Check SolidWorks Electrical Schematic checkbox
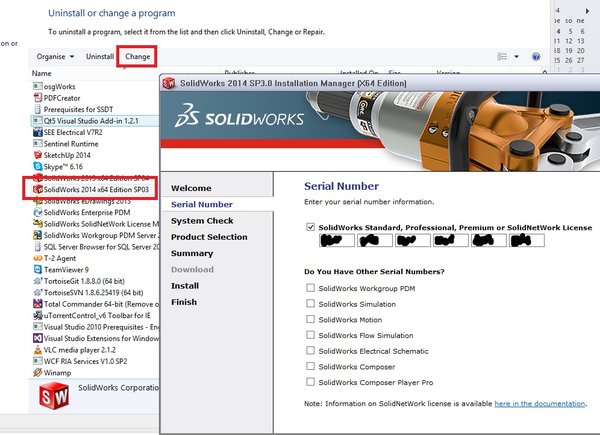The height and width of the screenshot is (435, 600). [310, 350]
